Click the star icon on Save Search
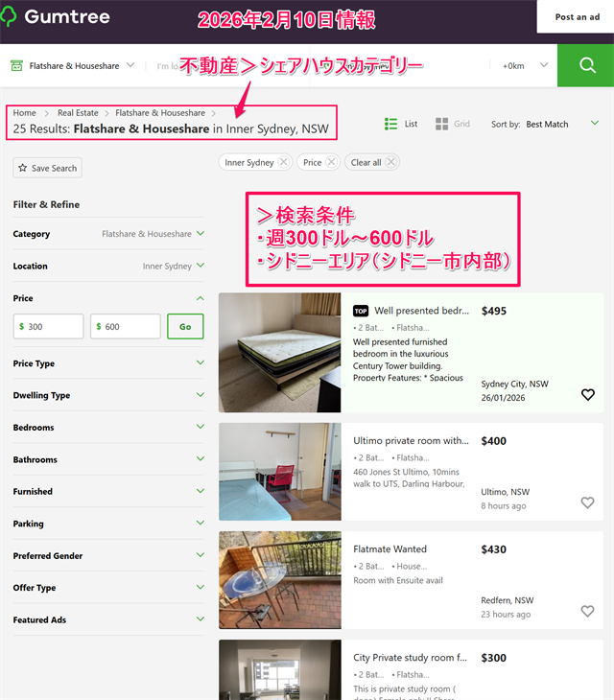 point(23,168)
